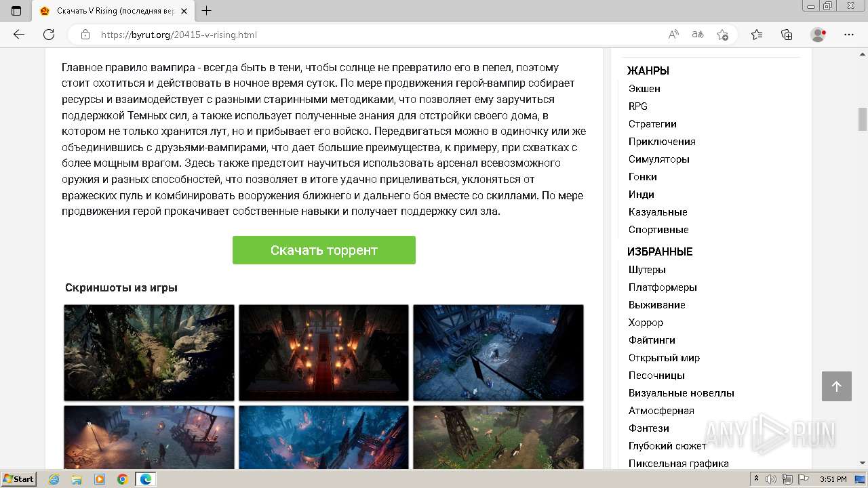Open the Пиксельная графика category

[679, 464]
